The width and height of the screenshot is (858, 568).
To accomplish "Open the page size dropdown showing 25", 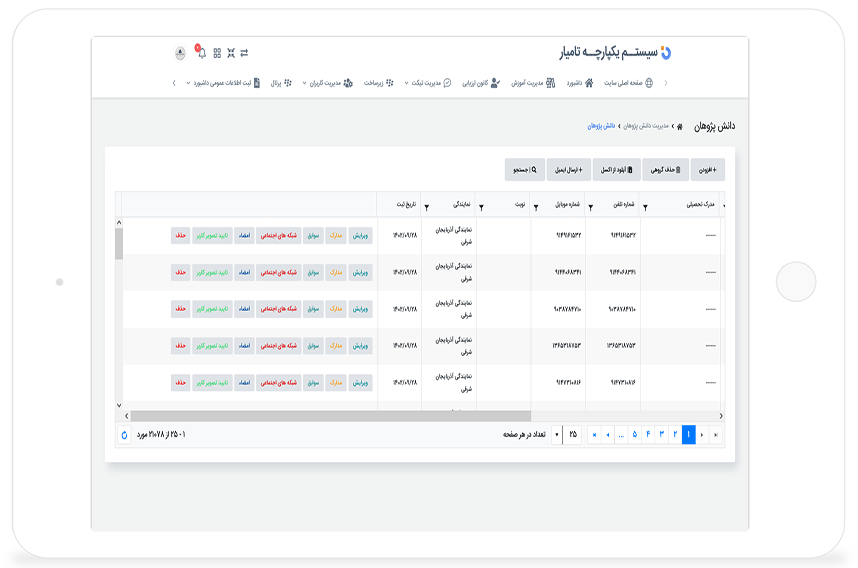I will click(557, 435).
